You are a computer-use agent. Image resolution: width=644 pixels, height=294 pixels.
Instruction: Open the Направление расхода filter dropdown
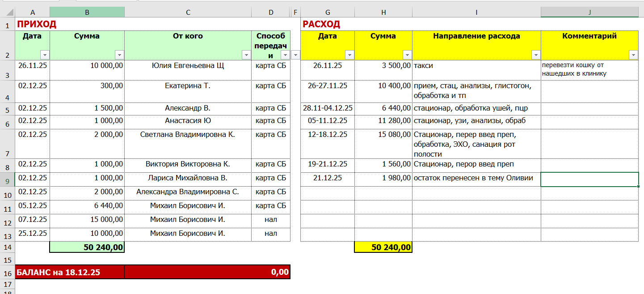[535, 55]
